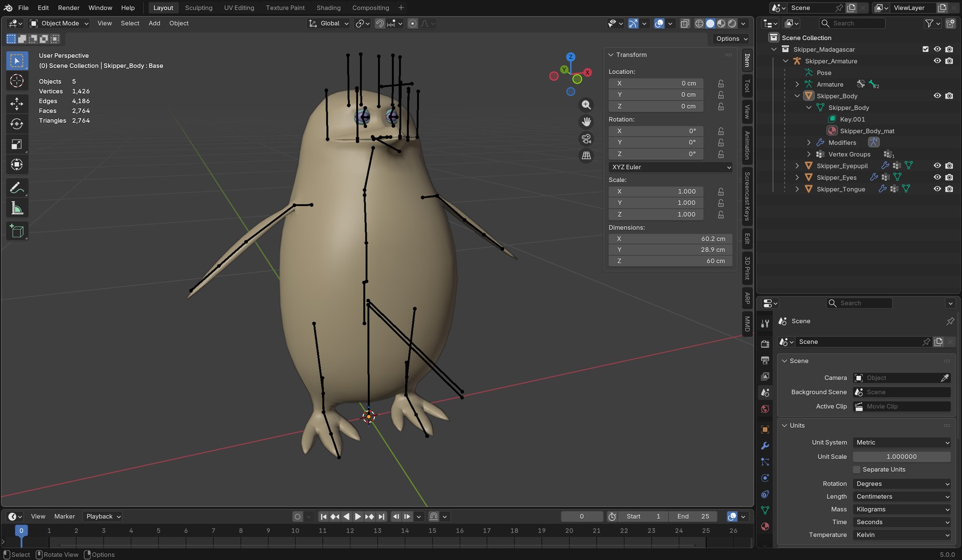Click the outliner filter funnel icon

pyautogui.click(x=929, y=23)
